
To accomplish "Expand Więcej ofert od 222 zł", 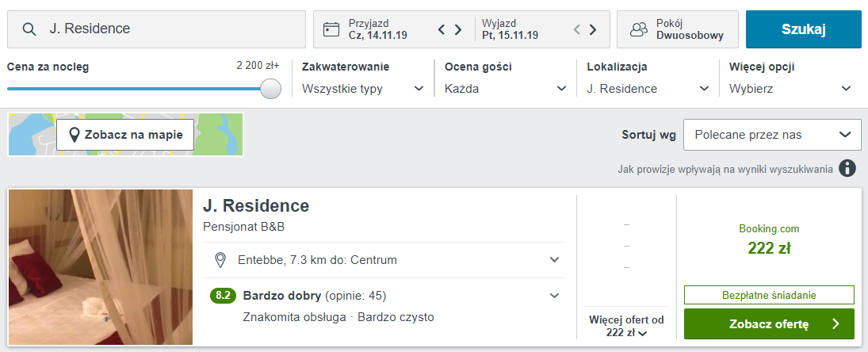I will coord(626,327).
